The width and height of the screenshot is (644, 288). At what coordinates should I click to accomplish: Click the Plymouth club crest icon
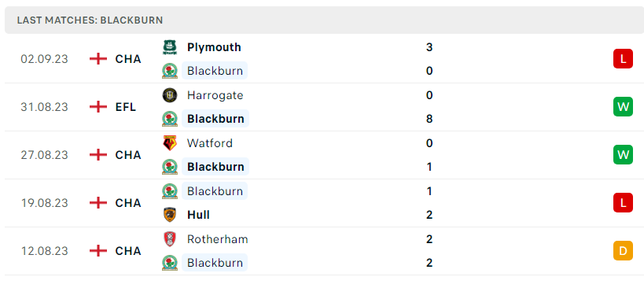pos(170,47)
